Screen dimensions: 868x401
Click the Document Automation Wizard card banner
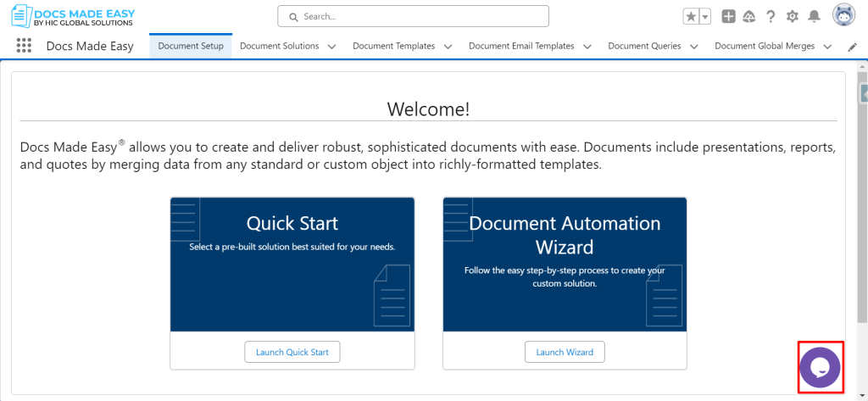point(565,265)
